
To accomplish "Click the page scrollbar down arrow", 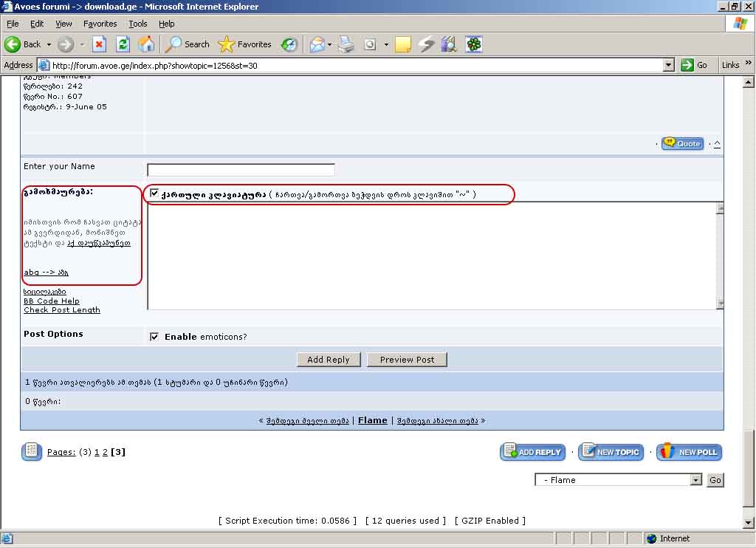I will (748, 522).
